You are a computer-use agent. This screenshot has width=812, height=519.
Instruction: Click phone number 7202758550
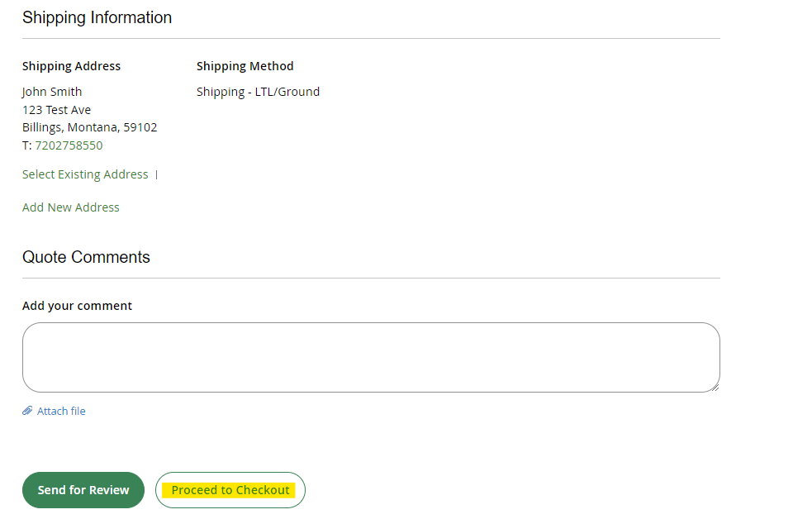coord(69,145)
